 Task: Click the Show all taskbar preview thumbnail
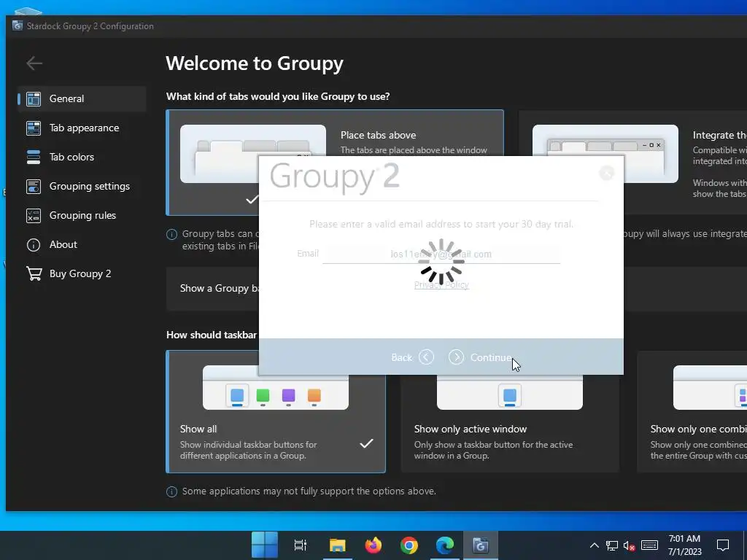pos(276,392)
